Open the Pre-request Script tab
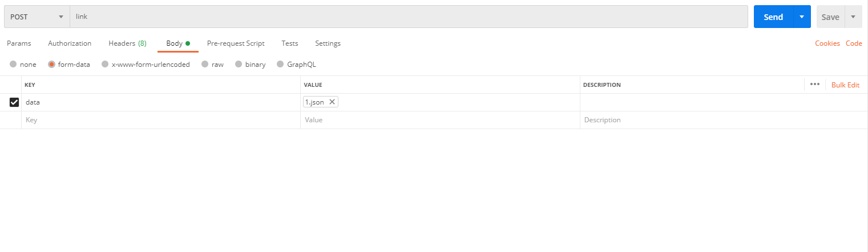The image size is (868, 252). pyautogui.click(x=236, y=43)
